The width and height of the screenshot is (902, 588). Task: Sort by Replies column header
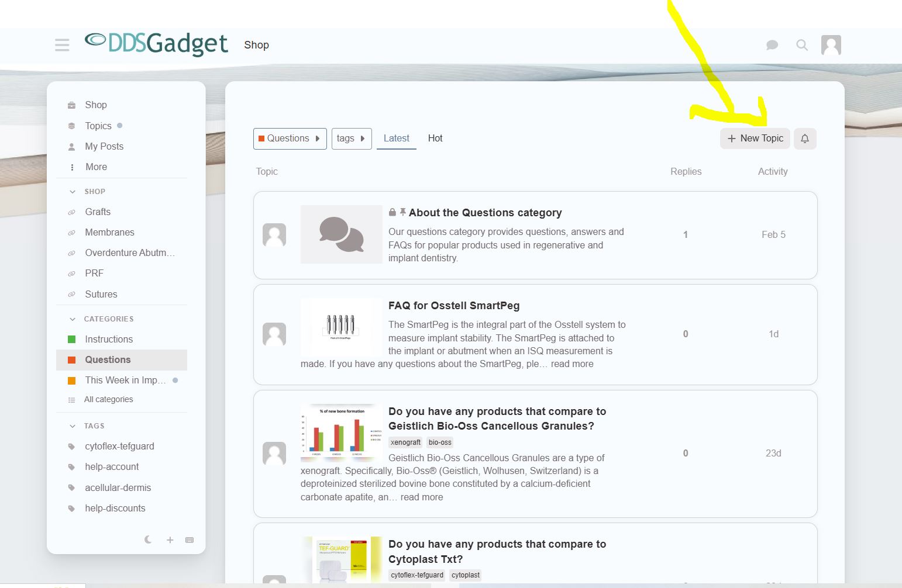686,171
